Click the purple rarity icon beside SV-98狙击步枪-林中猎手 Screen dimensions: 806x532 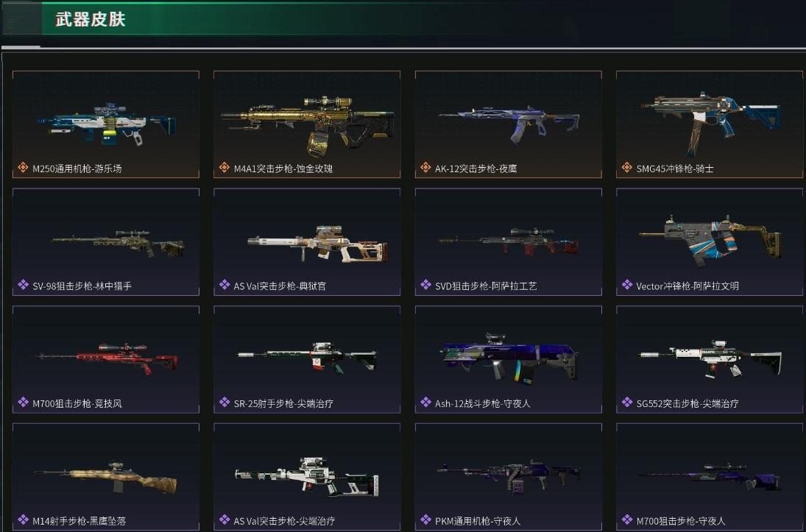(23, 285)
